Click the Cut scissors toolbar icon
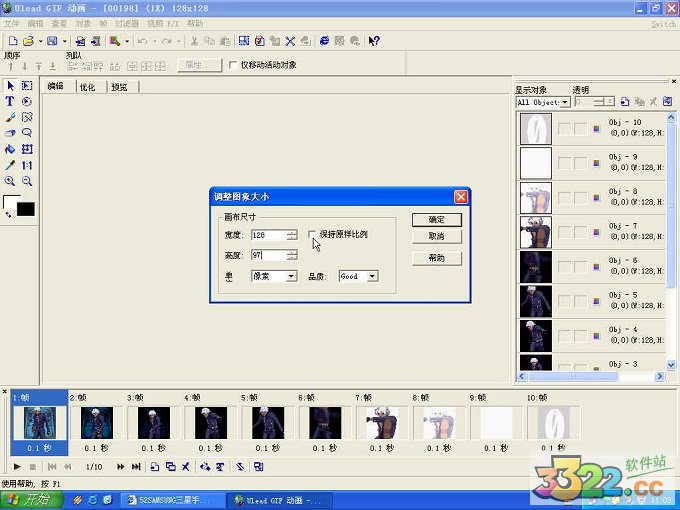 coord(194,41)
